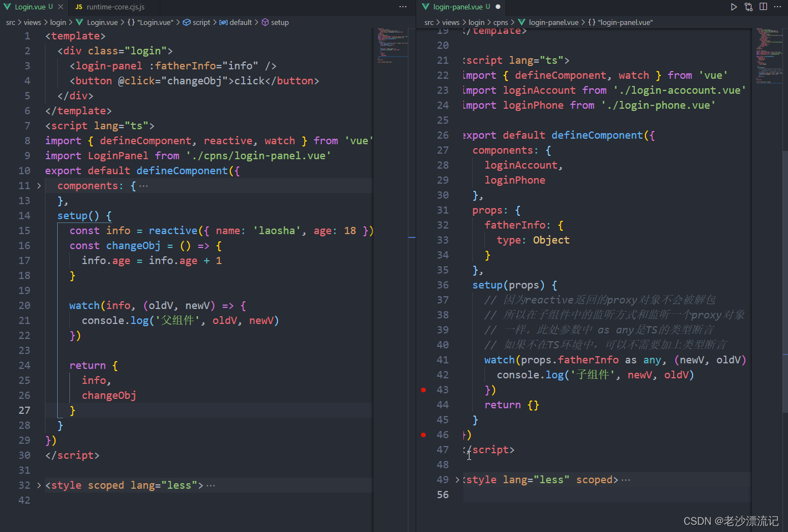Click the 'reactive' call on line 15
Image resolution: width=788 pixels, height=532 pixels.
click(x=173, y=231)
